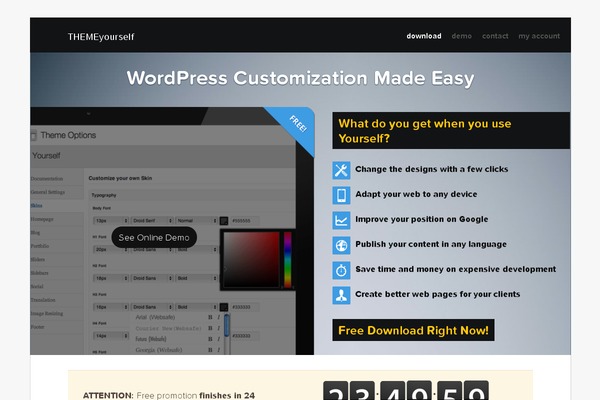
Task: Click the countdown timer digits
Action: [x=406, y=390]
